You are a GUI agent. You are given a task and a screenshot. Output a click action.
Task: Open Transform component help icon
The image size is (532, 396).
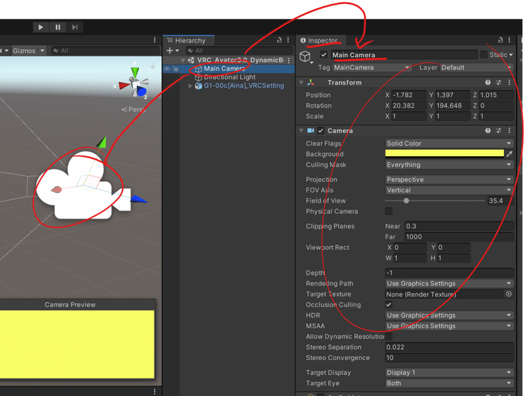488,82
